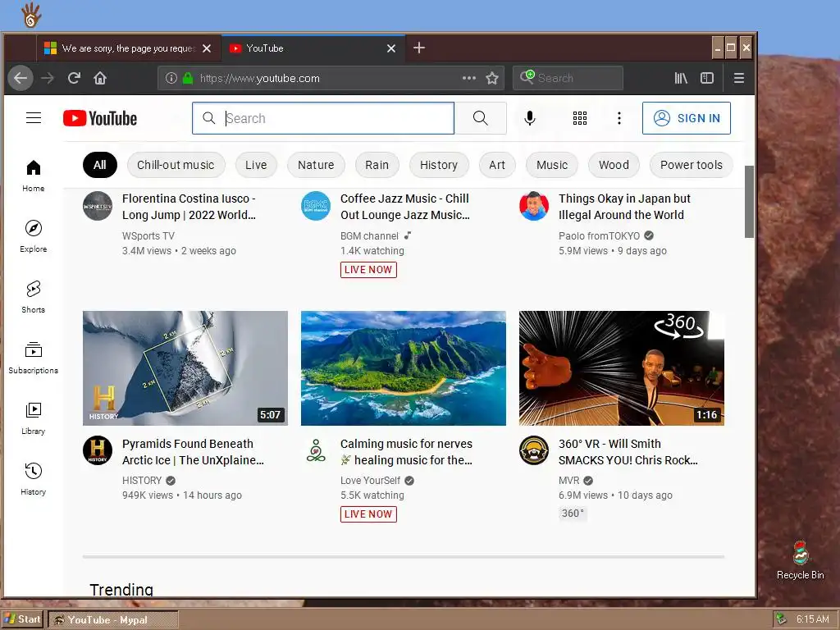
Task: Click the HISTORY channel avatar
Action: [x=98, y=450]
